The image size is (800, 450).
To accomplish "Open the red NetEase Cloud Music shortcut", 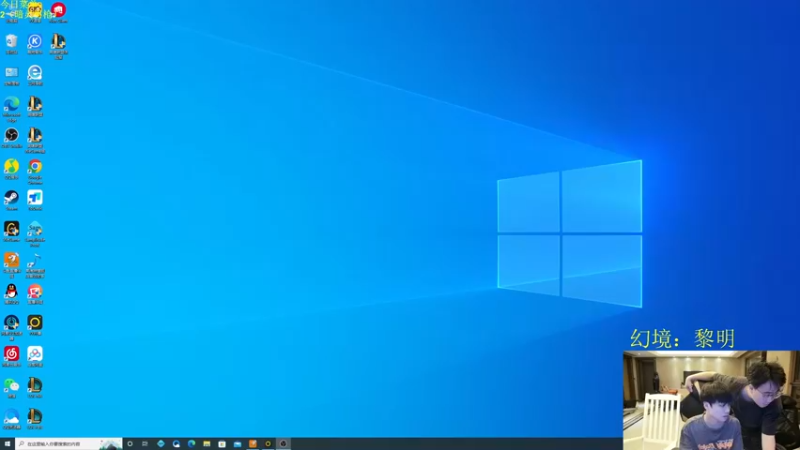I will (x=11, y=356).
